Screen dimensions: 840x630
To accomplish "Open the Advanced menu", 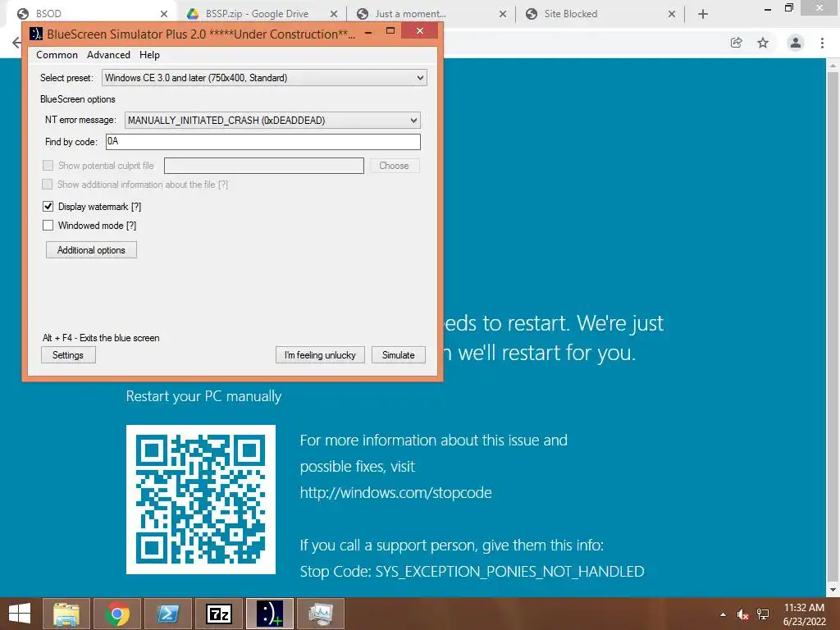I will point(108,55).
